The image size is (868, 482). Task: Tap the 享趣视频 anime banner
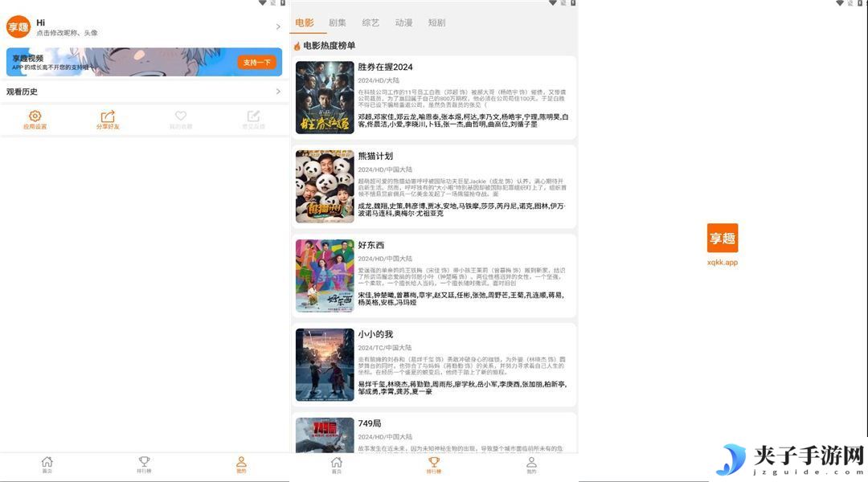point(144,62)
